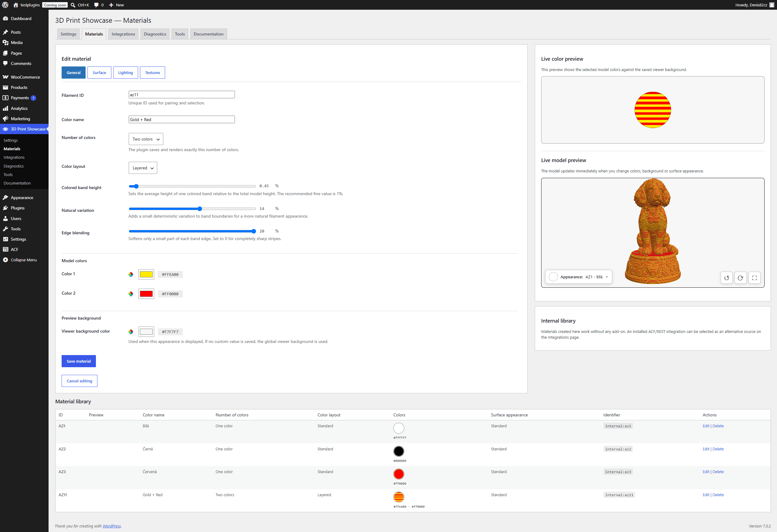Expand the Number of colors dropdown
Image resolution: width=777 pixels, height=532 pixels.
click(x=146, y=139)
